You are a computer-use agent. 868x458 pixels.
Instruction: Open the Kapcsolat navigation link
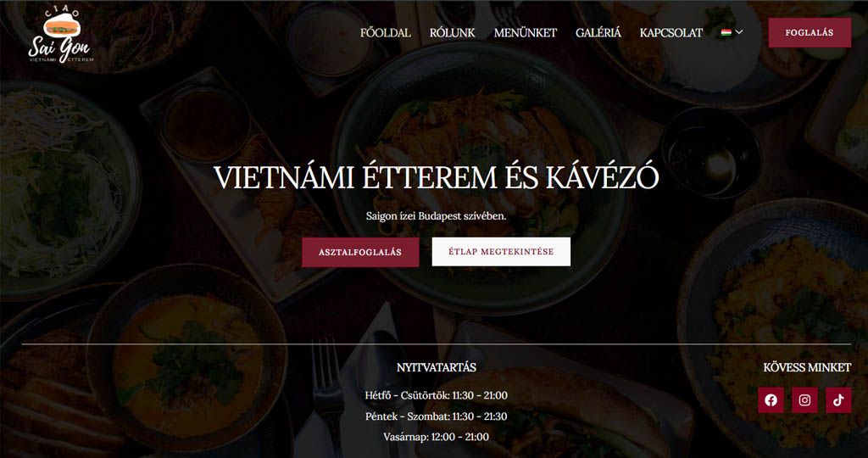[671, 33]
